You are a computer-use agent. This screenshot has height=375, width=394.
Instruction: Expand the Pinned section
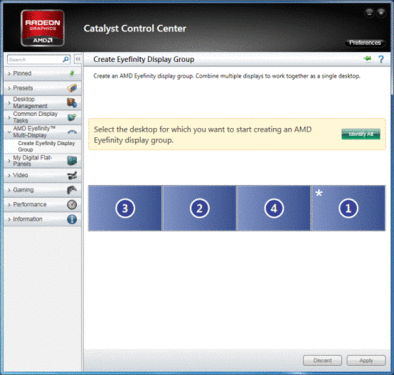(x=42, y=73)
